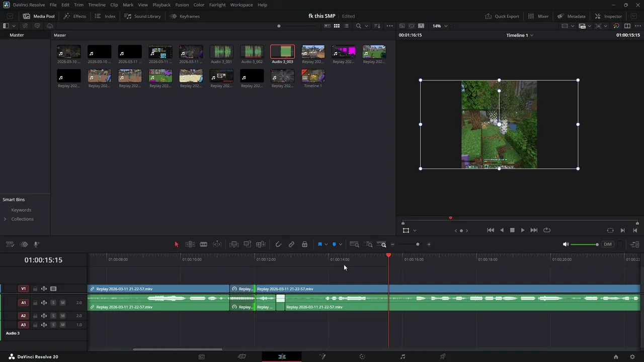Viewport: 644px width, 362px height.
Task: Open the Timeline View Options icon
Action: click(10, 244)
